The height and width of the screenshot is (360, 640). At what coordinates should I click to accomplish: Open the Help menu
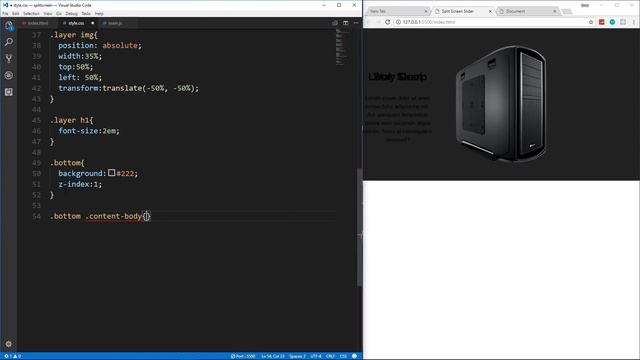[99, 13]
